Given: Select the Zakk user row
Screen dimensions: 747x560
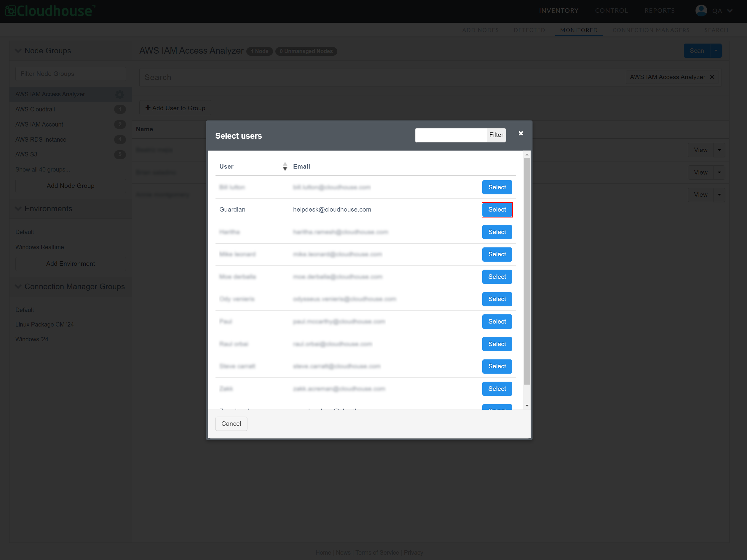Looking at the screenshot, I should click(497, 389).
